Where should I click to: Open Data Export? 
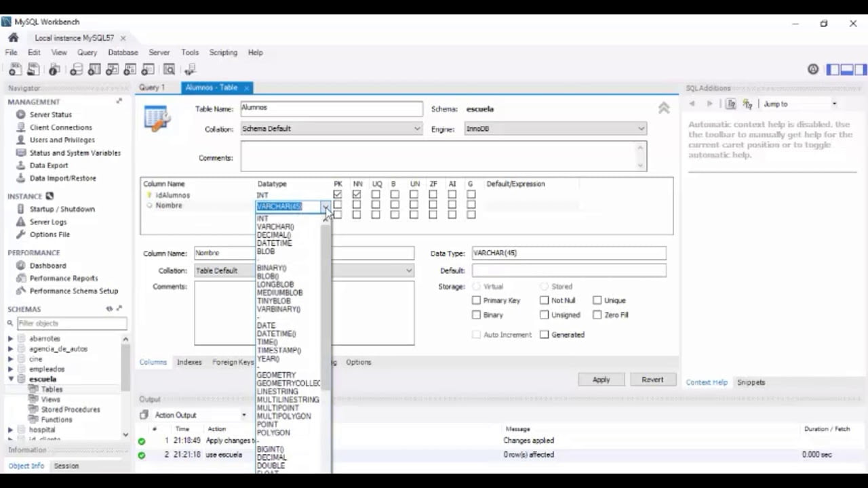point(48,165)
